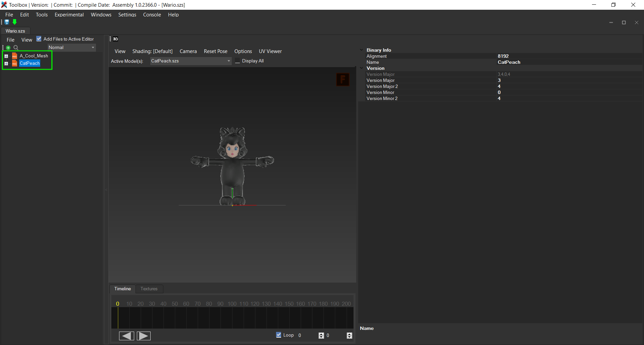Click the A_Cool_Mesh orange FRES file icon
The height and width of the screenshot is (345, 644).
[x=14, y=56]
